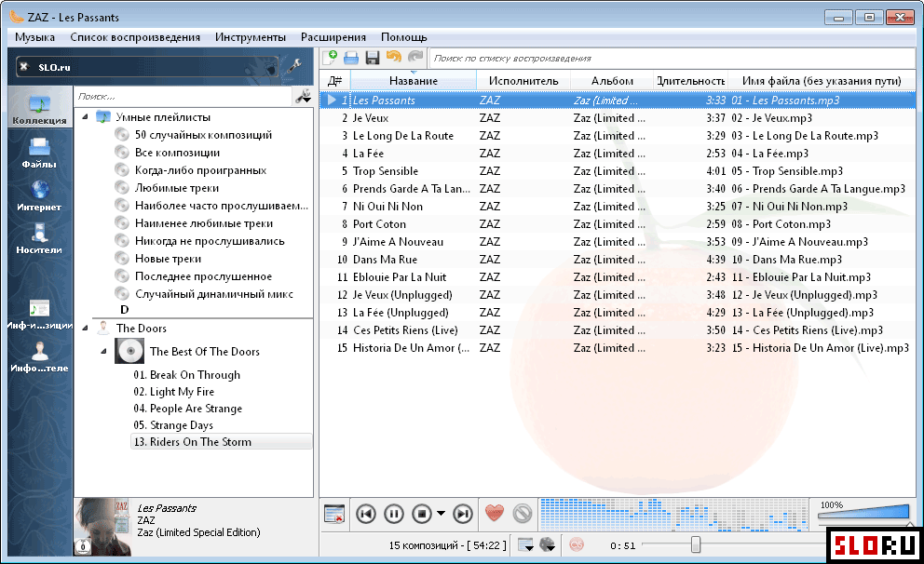Select the Любимые треки smart playlist

click(177, 188)
